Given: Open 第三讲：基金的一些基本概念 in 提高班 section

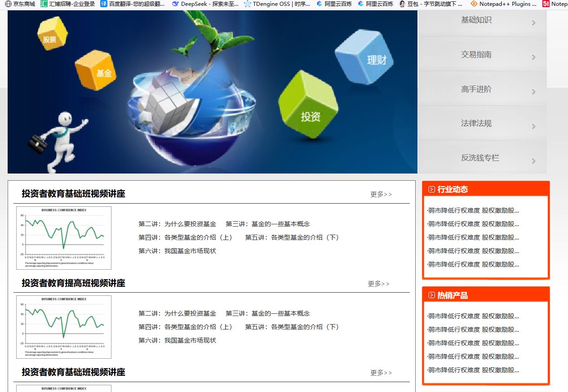Looking at the screenshot, I should 268,313.
